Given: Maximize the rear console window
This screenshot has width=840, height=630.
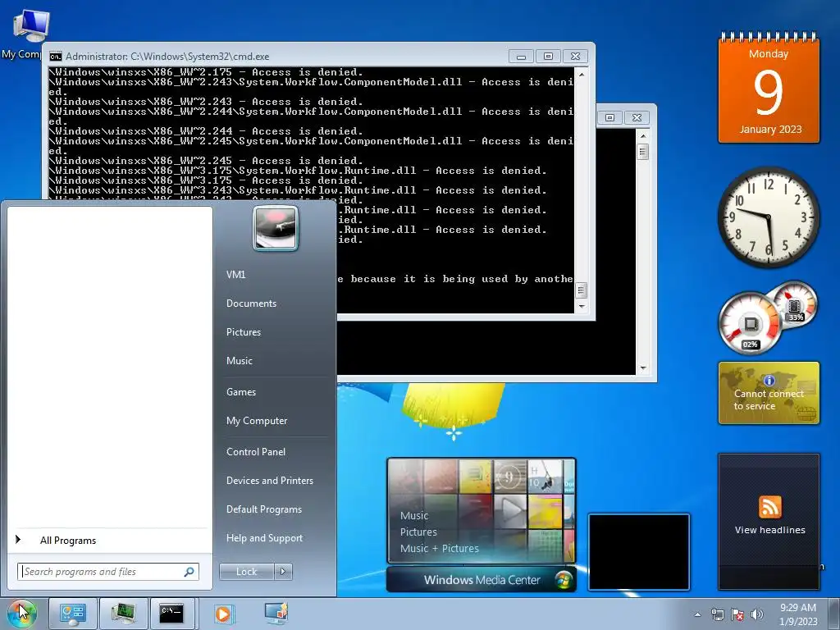Looking at the screenshot, I should [x=609, y=117].
